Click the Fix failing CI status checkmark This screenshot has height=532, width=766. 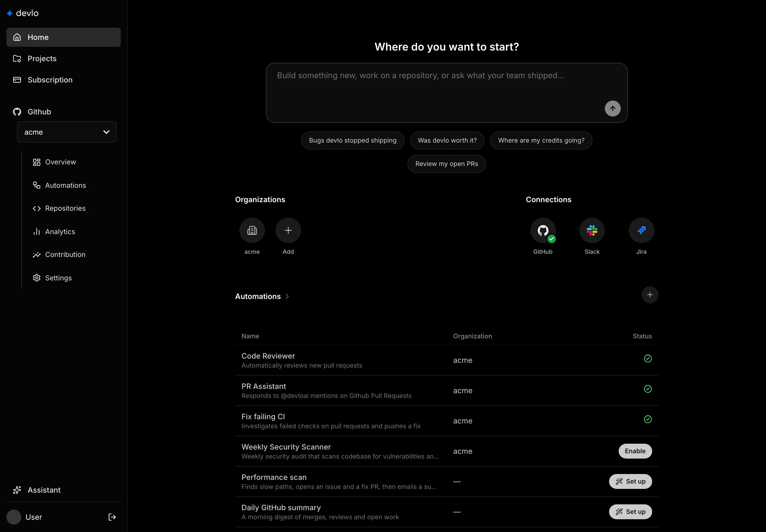[648, 419]
